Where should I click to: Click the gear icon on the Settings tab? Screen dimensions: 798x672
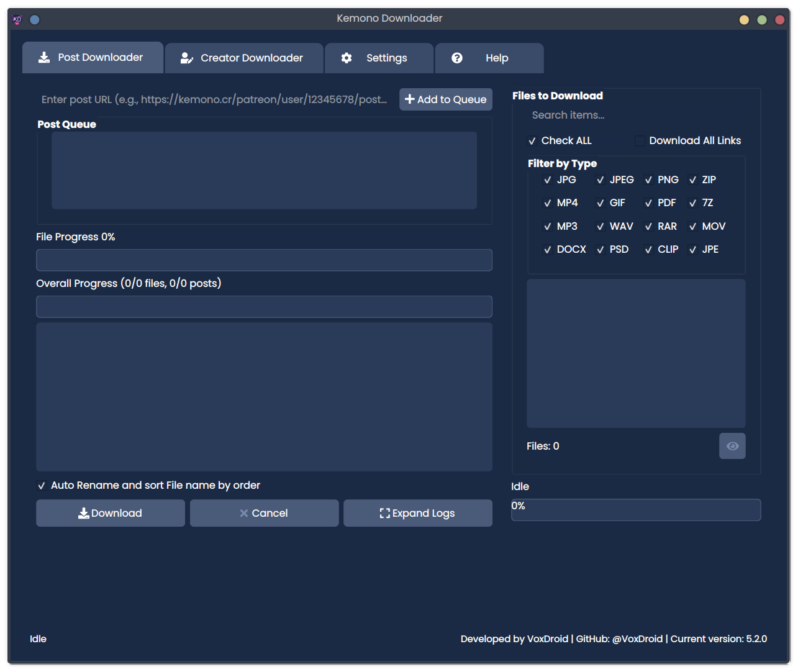pyautogui.click(x=346, y=57)
